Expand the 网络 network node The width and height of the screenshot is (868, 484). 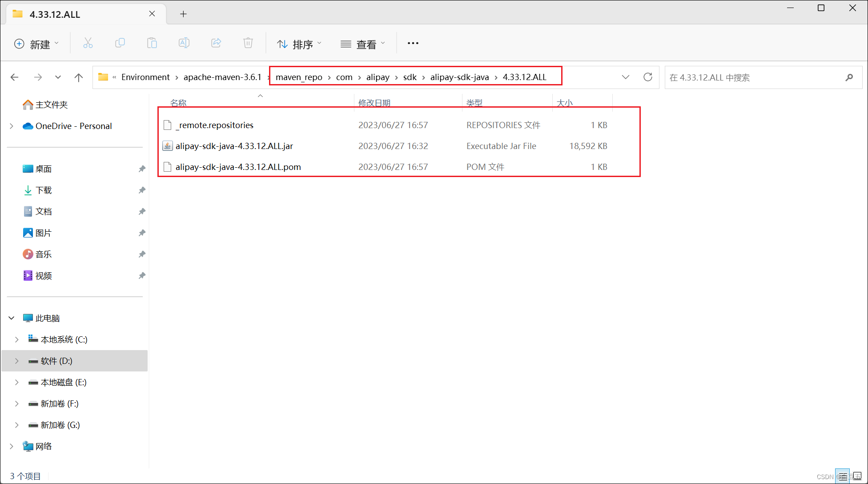[x=12, y=446]
